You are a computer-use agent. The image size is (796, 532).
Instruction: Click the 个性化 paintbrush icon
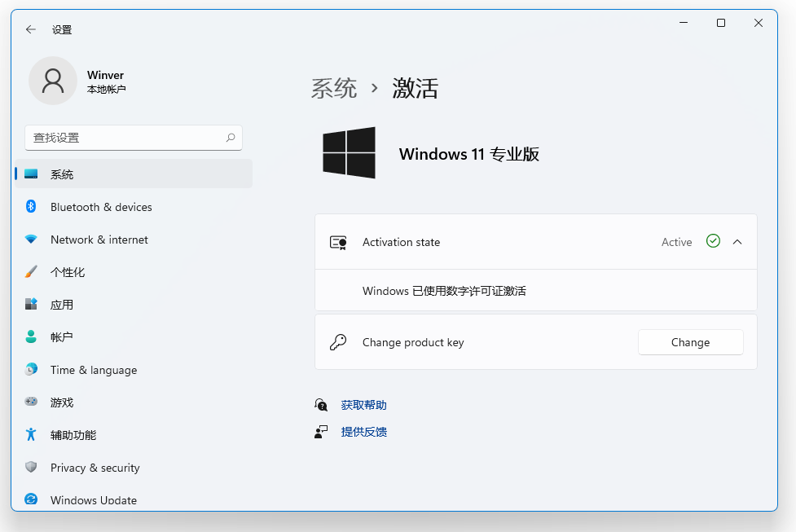(31, 271)
